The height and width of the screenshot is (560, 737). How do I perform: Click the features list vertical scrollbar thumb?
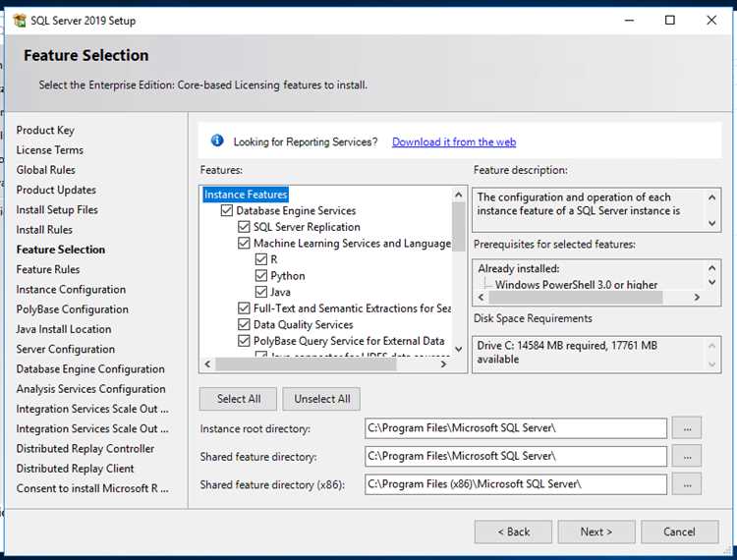(459, 226)
